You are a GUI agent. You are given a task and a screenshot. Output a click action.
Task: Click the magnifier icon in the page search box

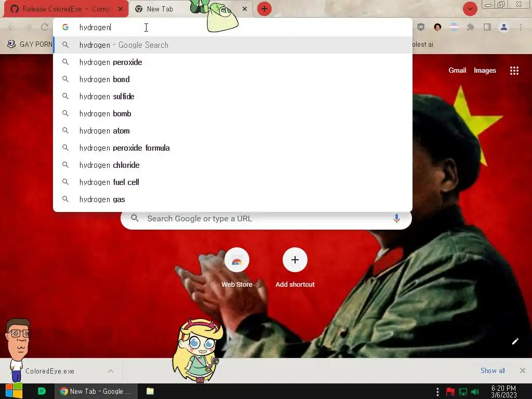(x=135, y=218)
